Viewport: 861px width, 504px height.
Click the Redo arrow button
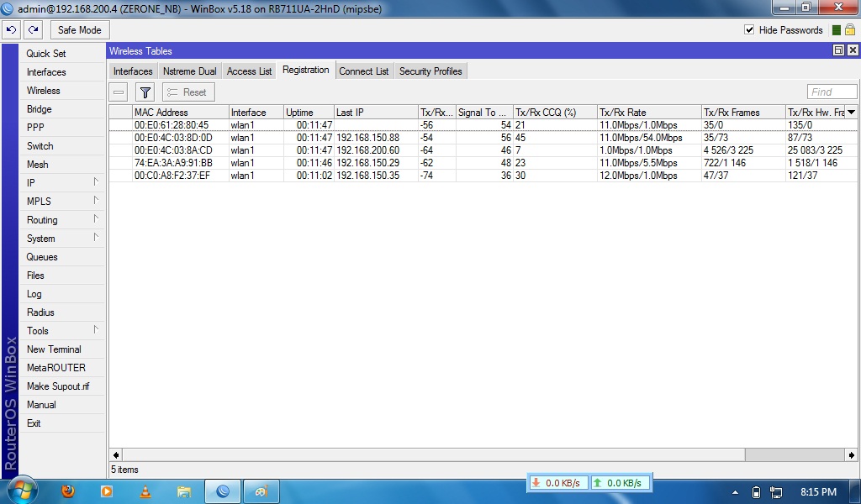pyautogui.click(x=34, y=30)
